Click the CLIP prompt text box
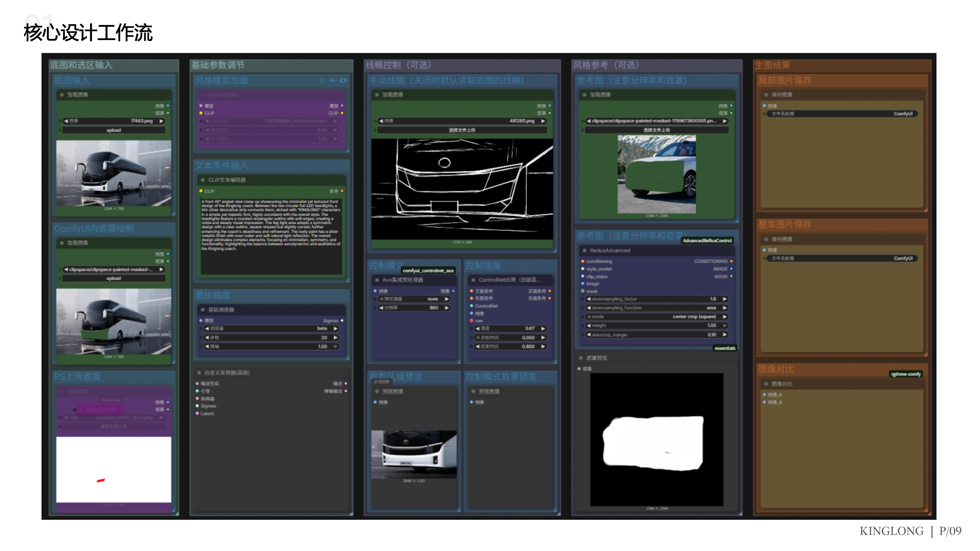Viewport: 980px width, 551px height. pos(271,236)
